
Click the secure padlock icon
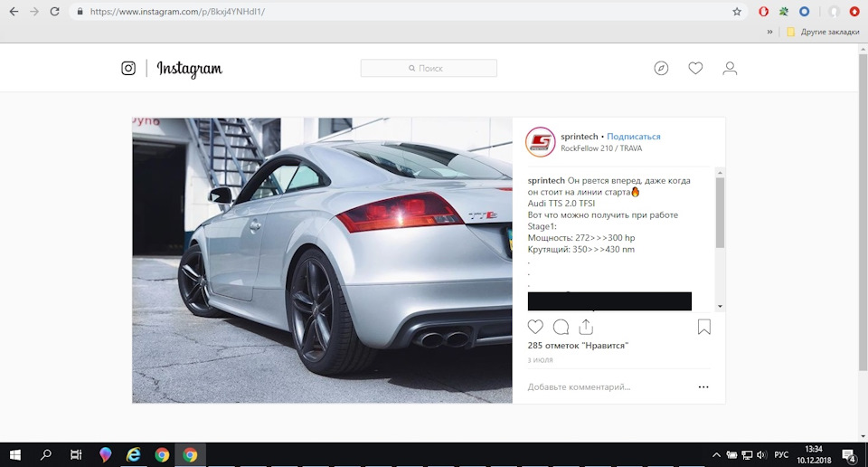pyautogui.click(x=80, y=12)
